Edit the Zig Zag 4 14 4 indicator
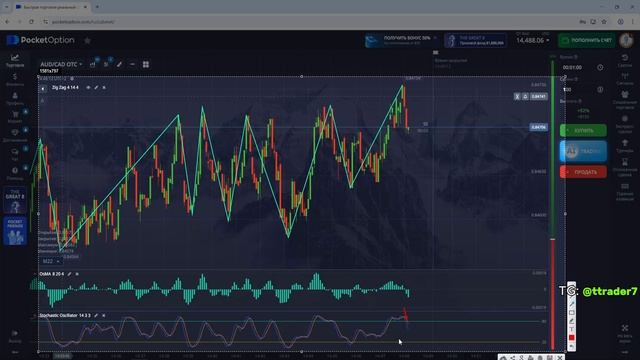The height and width of the screenshot is (360, 640). pos(96,87)
